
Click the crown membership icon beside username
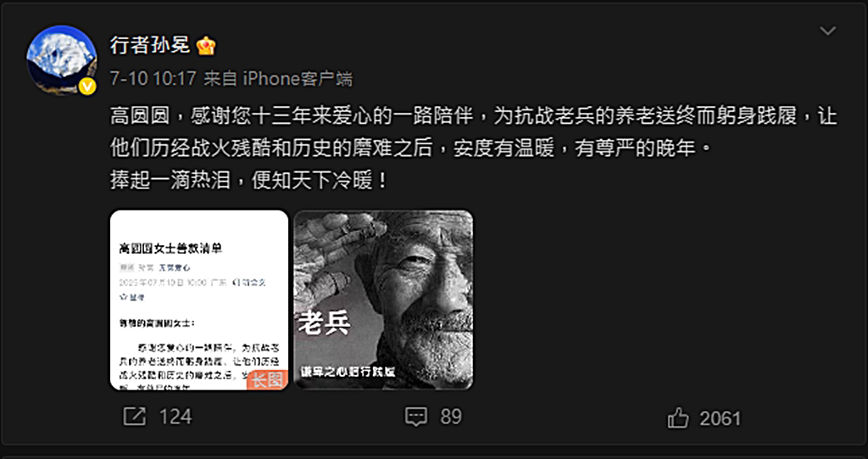(206, 46)
